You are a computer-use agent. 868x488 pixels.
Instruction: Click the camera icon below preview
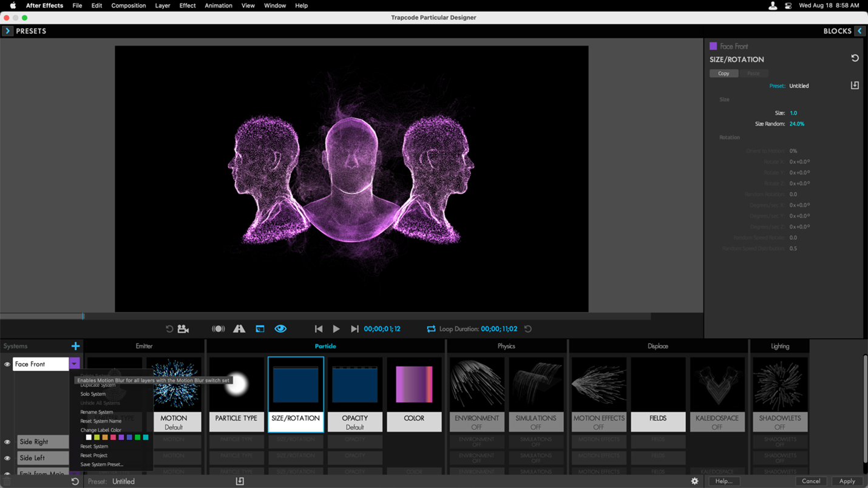pos(183,329)
